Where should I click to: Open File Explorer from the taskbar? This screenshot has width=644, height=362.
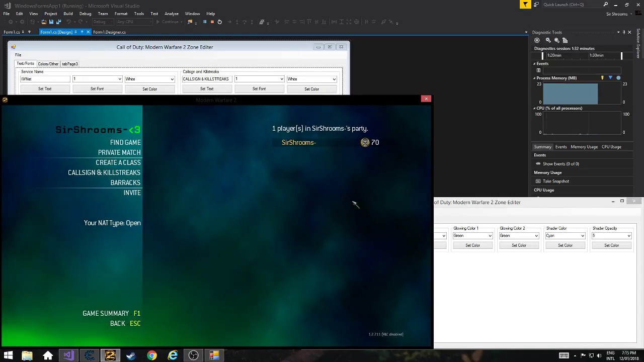[x=27, y=355]
